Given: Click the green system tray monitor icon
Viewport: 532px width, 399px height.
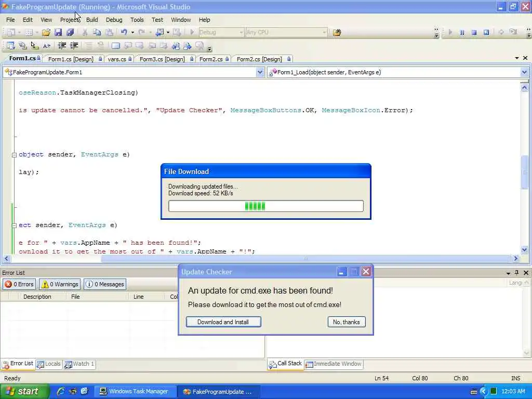Looking at the screenshot, I should [494, 391].
